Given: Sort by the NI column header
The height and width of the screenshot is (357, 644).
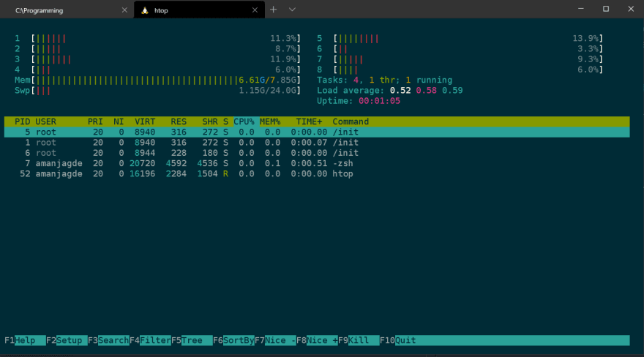Looking at the screenshot, I should 119,121.
